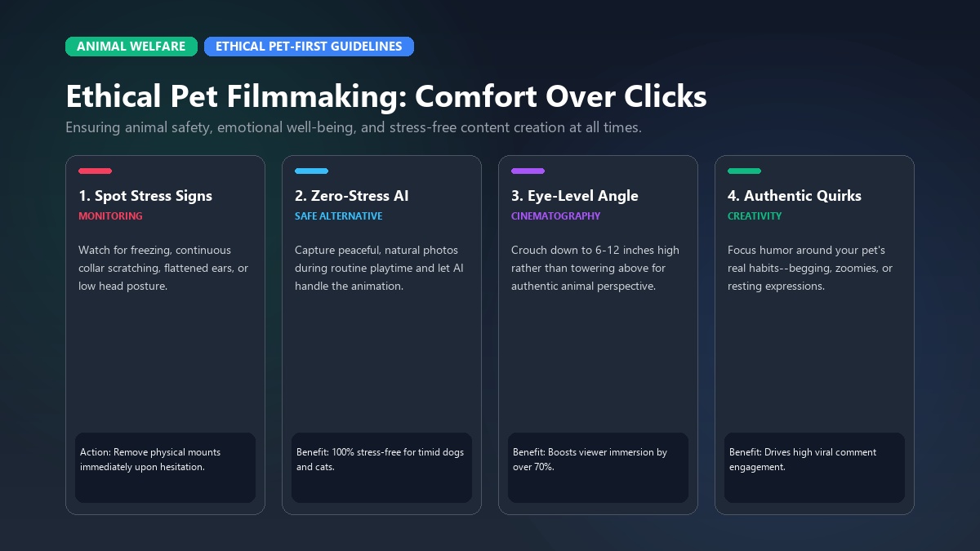980x551 pixels.
Task: Click the heading 3. Eye-Level Angle
Action: tap(575, 196)
